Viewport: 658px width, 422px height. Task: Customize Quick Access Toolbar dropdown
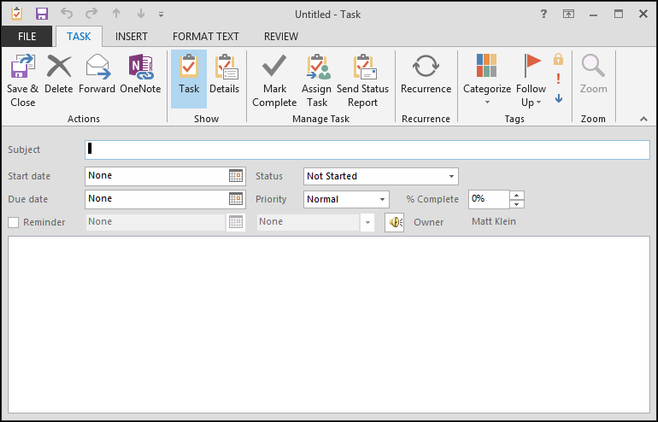tap(161, 14)
